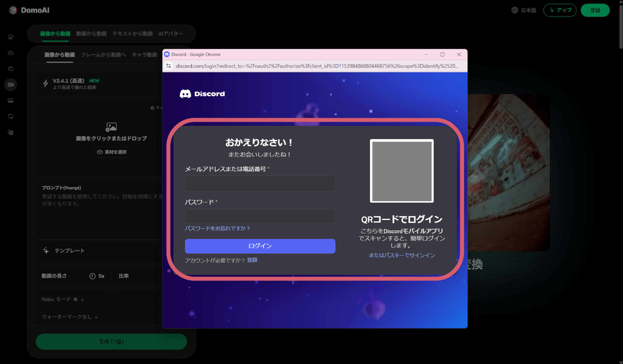The image size is (623, 364).
Task: Click the sparkle refresh sidebar icon
Action: 11,116
